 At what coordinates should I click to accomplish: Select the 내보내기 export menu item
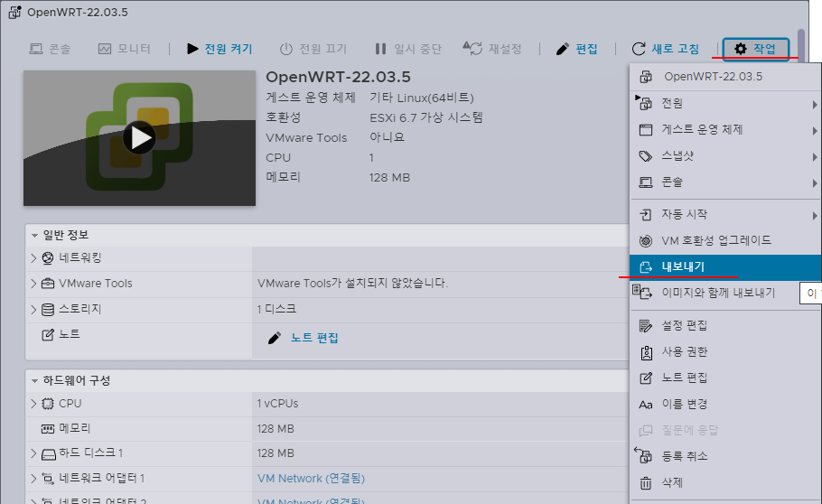[x=725, y=267]
